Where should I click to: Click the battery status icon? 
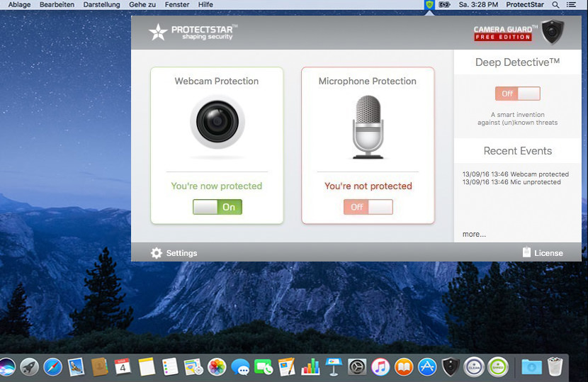444,5
